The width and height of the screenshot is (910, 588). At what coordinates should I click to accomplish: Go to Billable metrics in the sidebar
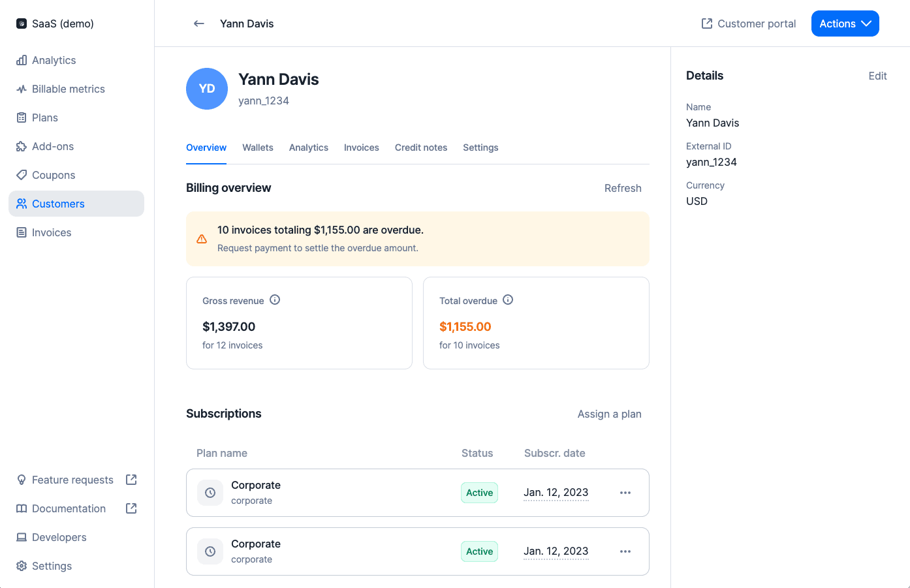click(x=68, y=89)
